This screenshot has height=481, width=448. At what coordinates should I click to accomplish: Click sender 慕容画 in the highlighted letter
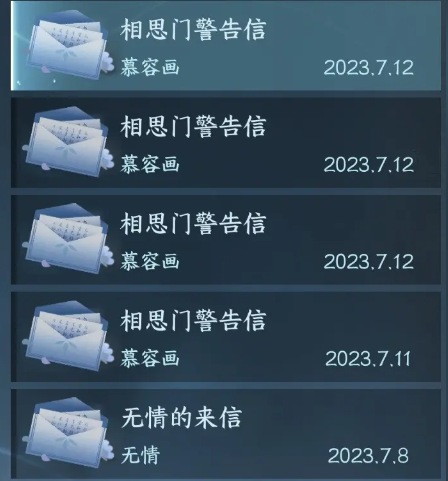(x=150, y=67)
